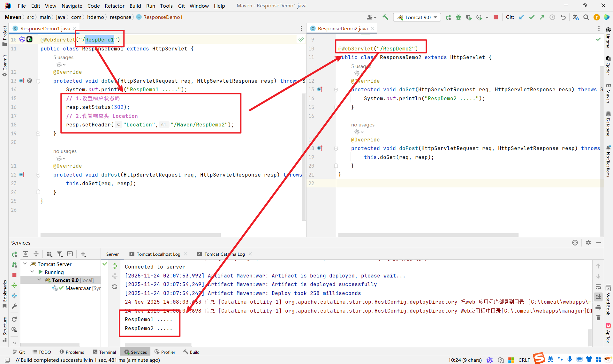Click the Git update project arrow
Image resolution: width=613 pixels, height=364 pixels.
click(521, 17)
